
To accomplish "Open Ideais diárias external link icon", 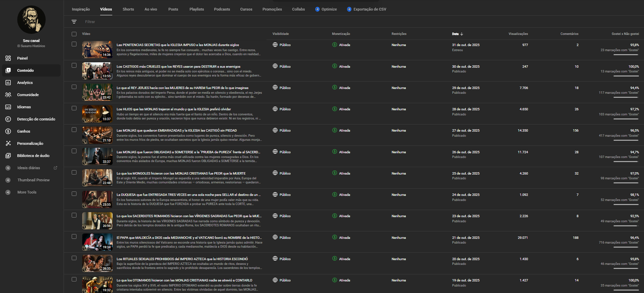I will point(56,168).
